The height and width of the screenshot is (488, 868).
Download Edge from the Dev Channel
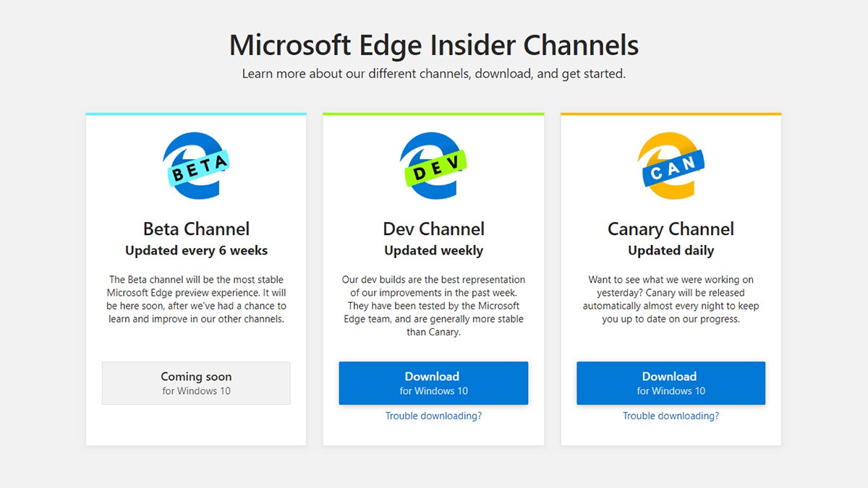coord(433,382)
